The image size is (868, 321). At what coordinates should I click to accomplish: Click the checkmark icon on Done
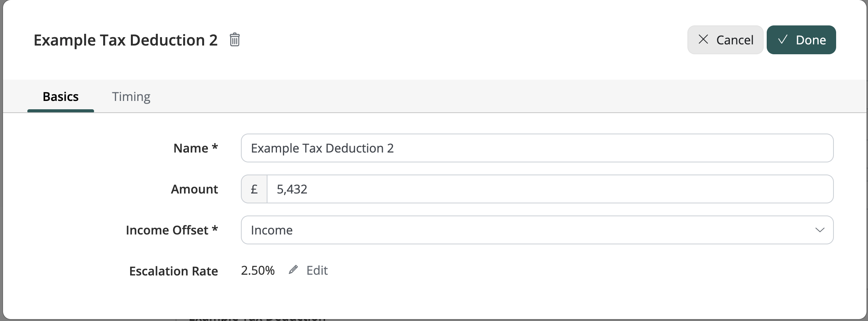click(x=782, y=39)
